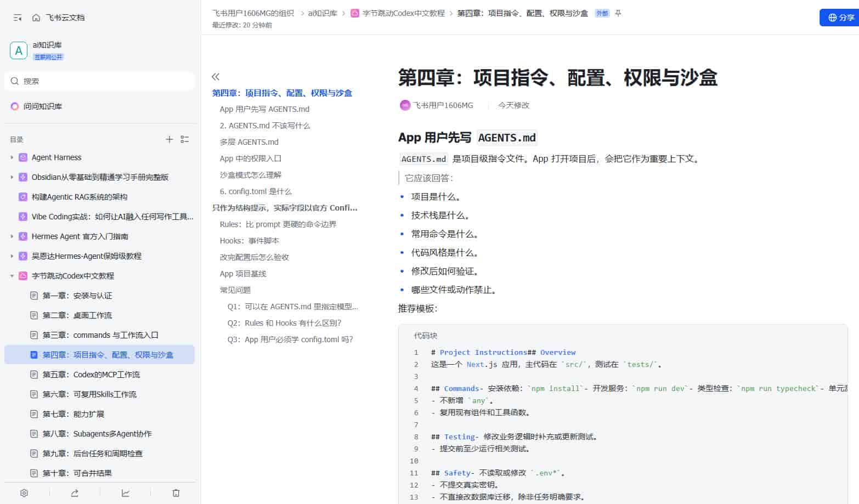The width and height of the screenshot is (859, 504).
Task: Open the trash bin icon
Action: point(176,493)
